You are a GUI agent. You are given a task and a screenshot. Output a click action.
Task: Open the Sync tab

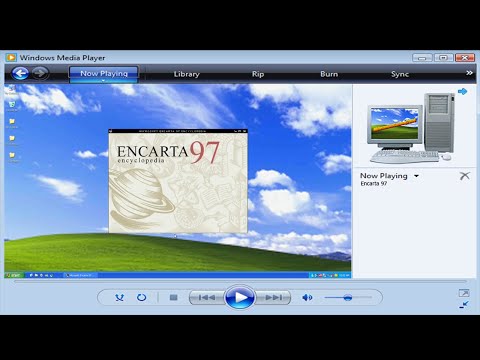pyautogui.click(x=400, y=74)
